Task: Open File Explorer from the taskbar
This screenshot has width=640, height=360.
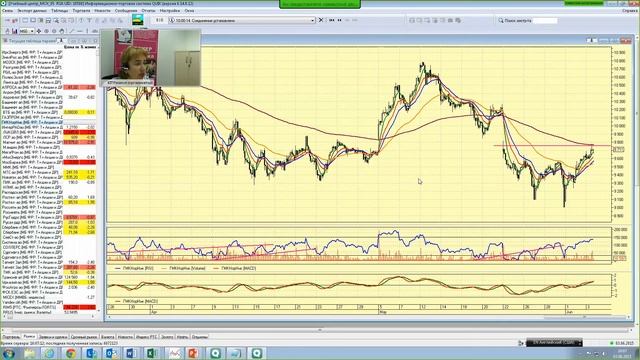Action: click(29, 353)
